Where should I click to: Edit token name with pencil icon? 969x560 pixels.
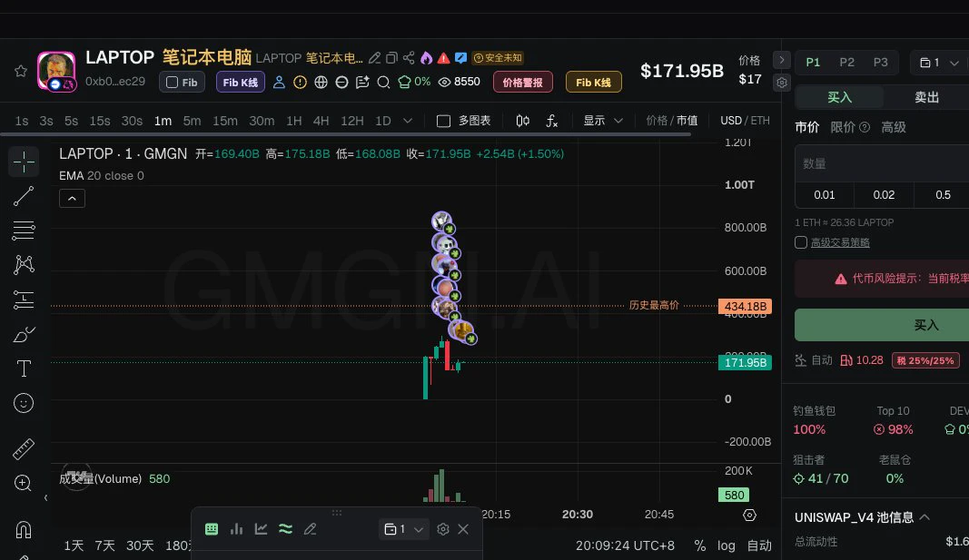(374, 58)
